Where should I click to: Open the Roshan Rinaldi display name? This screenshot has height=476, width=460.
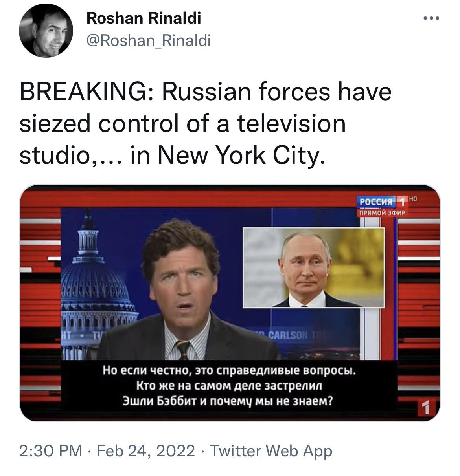pyautogui.click(x=144, y=18)
